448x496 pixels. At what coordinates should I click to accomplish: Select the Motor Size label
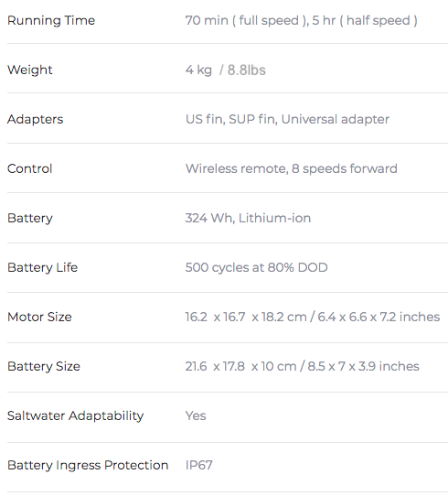tap(40, 317)
